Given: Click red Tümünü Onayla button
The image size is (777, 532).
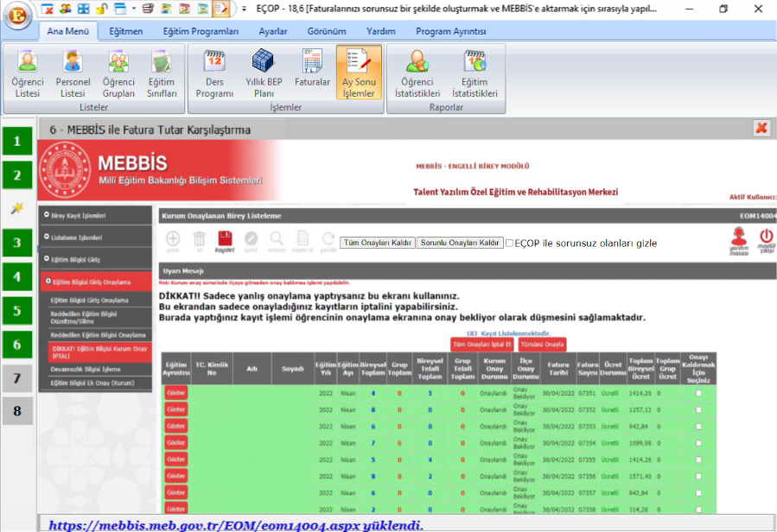Looking at the screenshot, I should 542,345.
